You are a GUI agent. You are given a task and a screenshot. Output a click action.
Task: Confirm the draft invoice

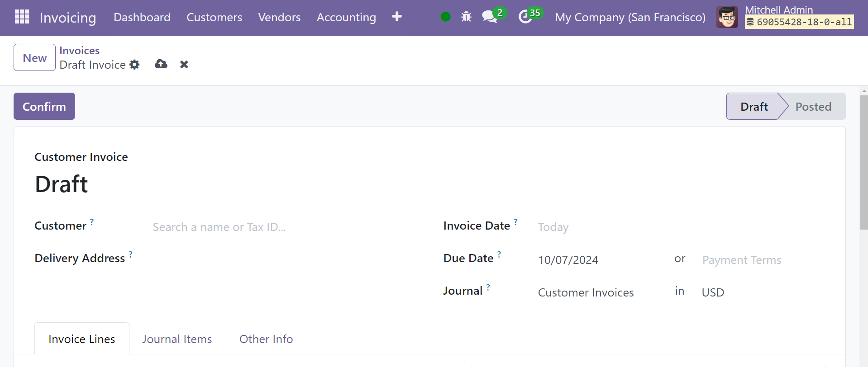click(44, 106)
